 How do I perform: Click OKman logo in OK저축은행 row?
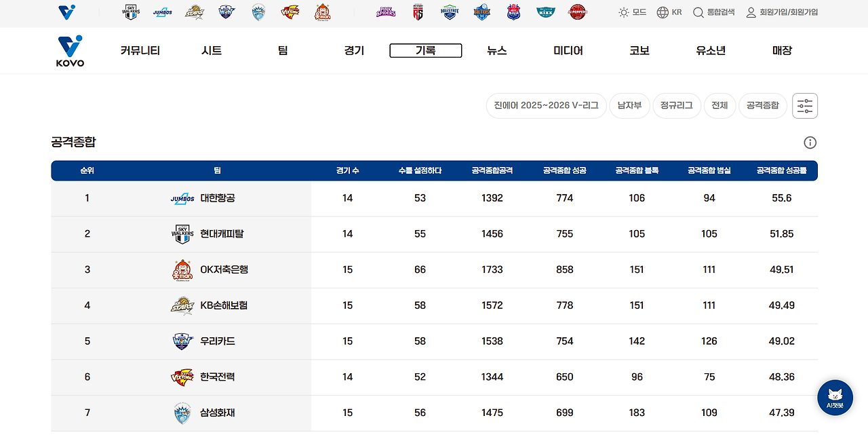coord(182,270)
